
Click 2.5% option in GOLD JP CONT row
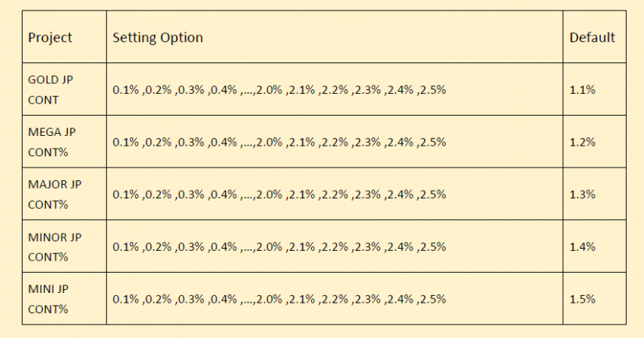pyautogui.click(x=434, y=89)
